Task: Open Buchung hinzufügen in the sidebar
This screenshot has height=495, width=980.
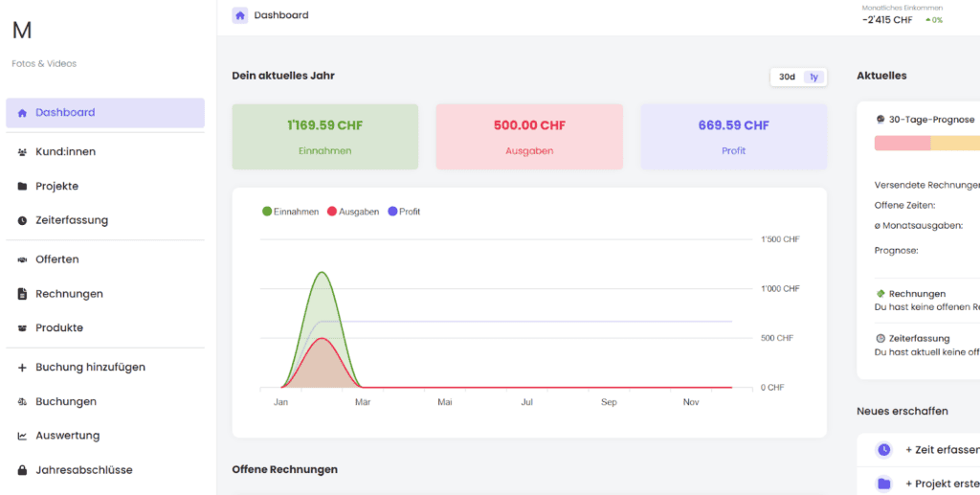Action: (x=90, y=367)
